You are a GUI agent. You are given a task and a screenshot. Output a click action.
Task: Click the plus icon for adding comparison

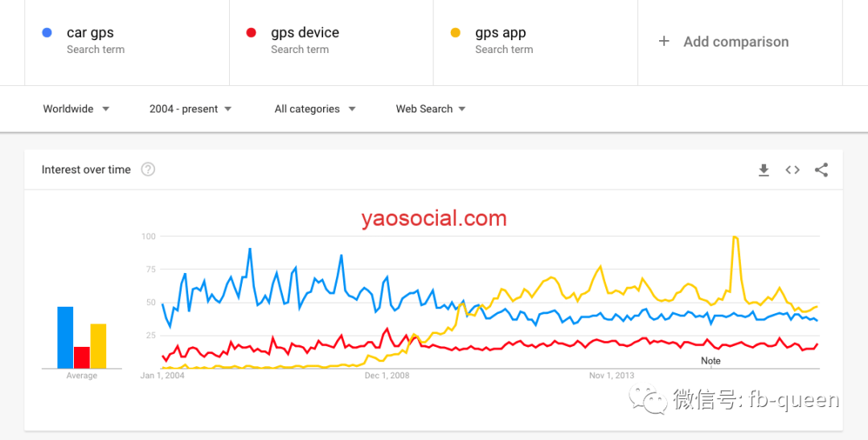pos(664,42)
